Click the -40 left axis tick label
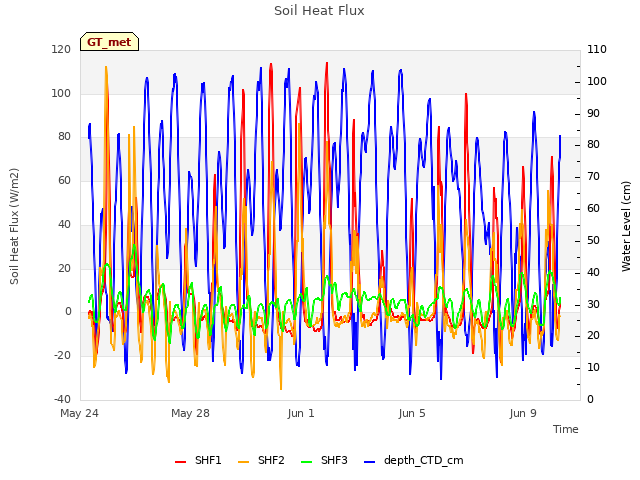This screenshot has height=480, width=640. coord(62,399)
